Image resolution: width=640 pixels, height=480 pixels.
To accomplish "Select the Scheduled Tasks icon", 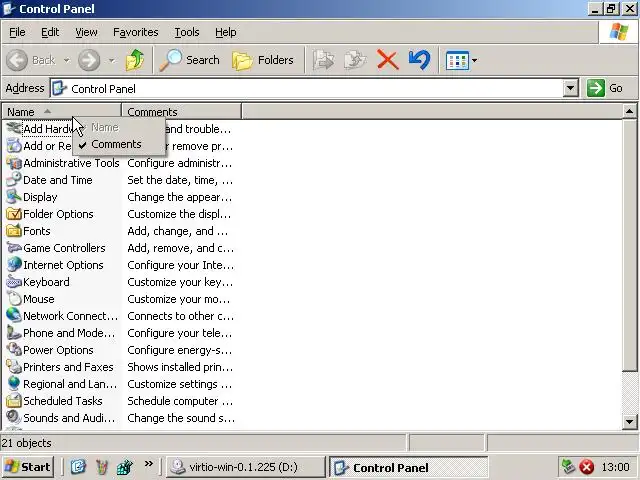I will 13,401.
